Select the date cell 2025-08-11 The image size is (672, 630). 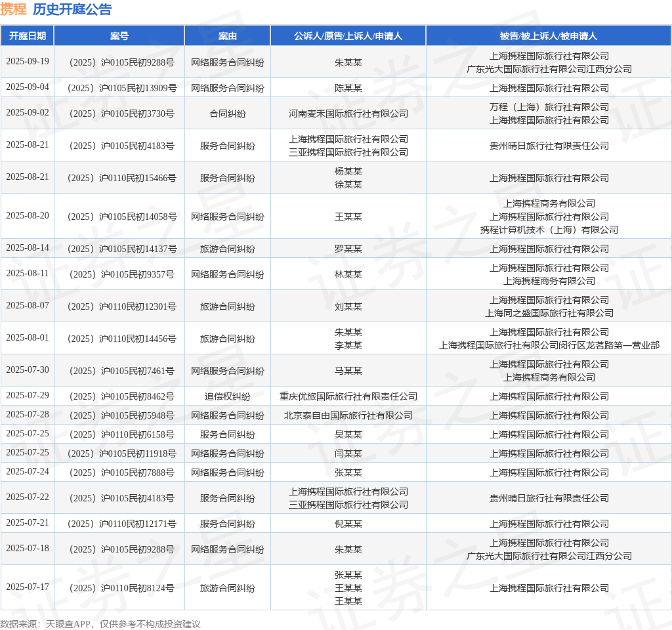pyautogui.click(x=28, y=274)
